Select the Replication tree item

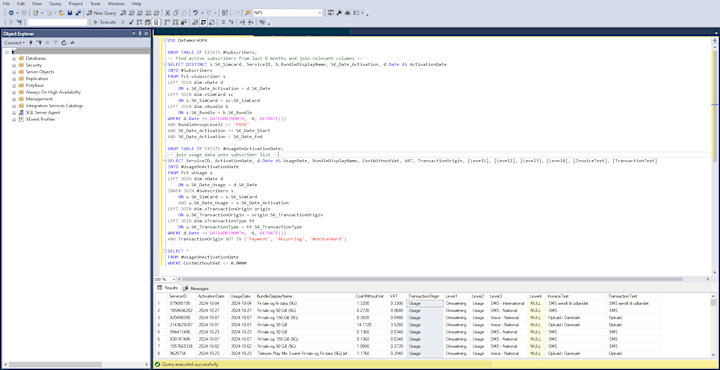pyautogui.click(x=37, y=78)
